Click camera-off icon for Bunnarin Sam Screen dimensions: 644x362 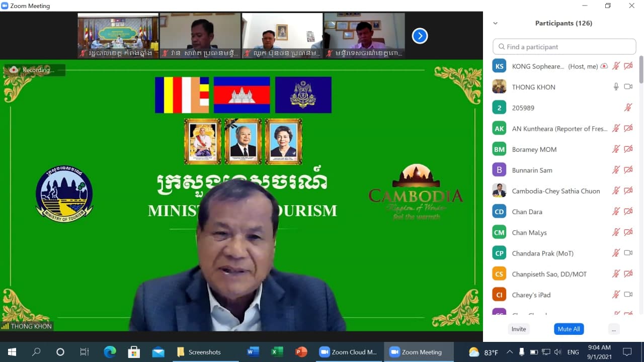(x=628, y=170)
